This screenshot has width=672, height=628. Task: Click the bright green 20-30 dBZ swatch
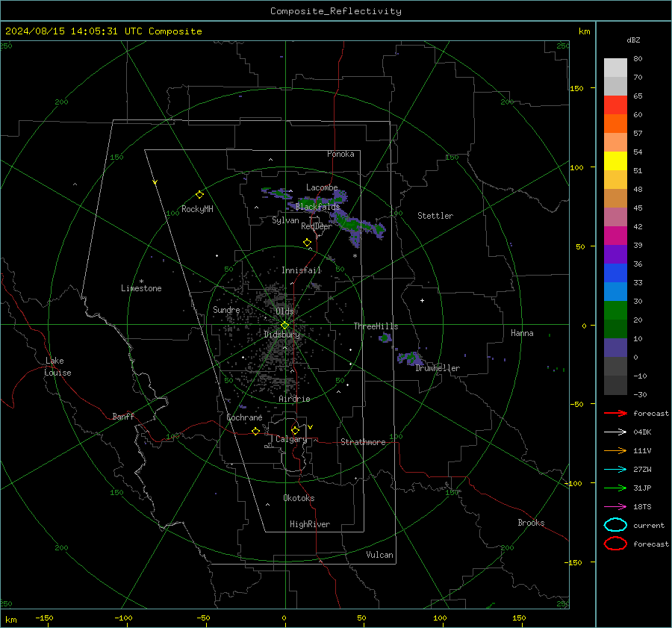615,311
